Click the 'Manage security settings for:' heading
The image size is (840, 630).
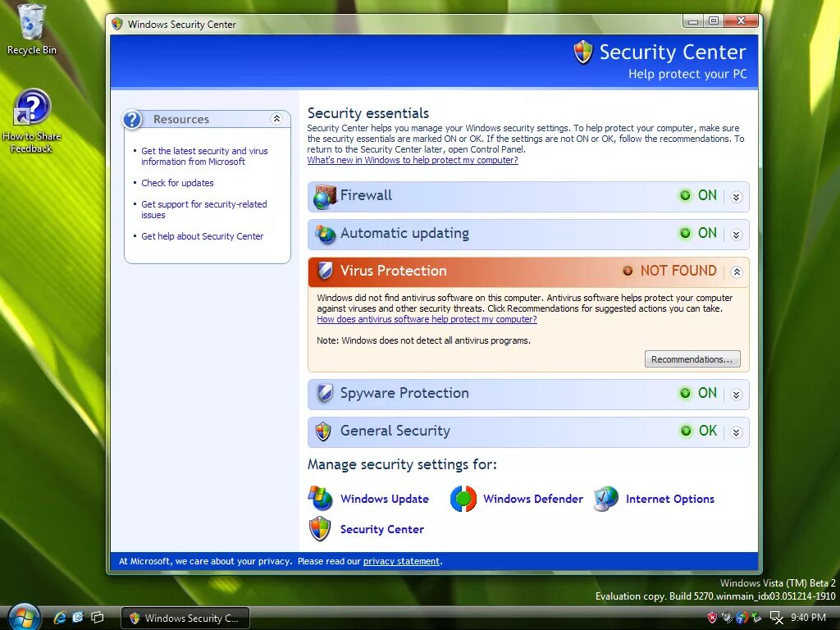402,464
